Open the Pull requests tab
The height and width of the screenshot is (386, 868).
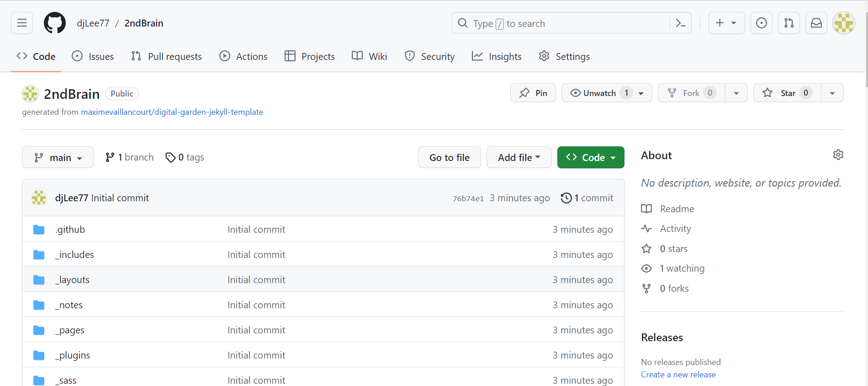166,56
